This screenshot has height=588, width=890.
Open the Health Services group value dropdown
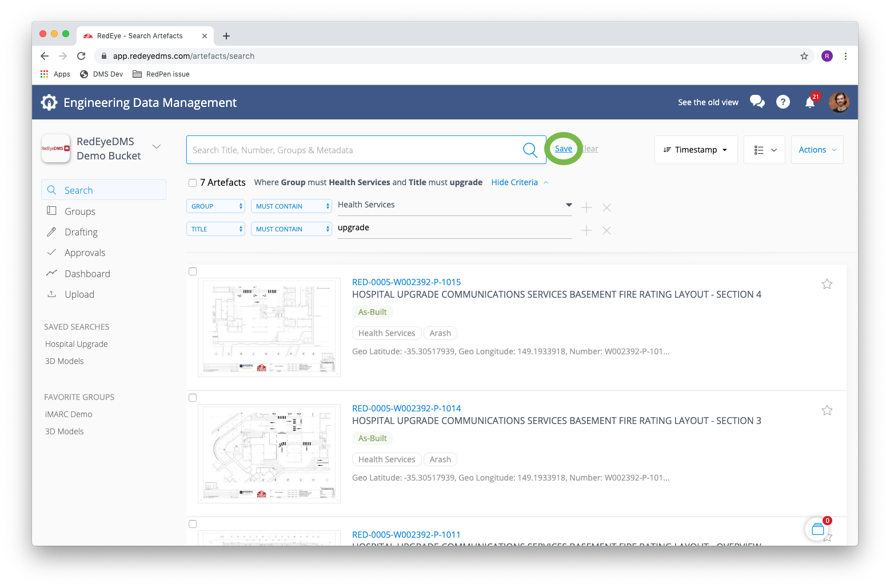point(568,205)
